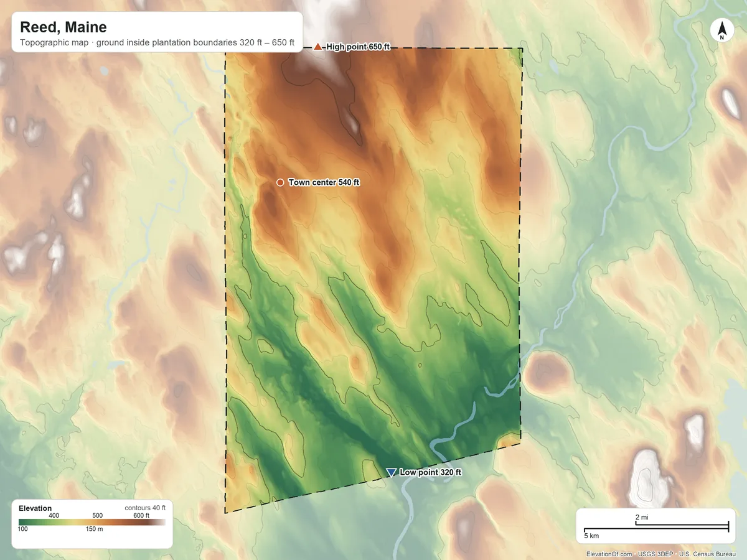Click the "100" meter legend label
The image size is (747, 560).
(x=23, y=529)
